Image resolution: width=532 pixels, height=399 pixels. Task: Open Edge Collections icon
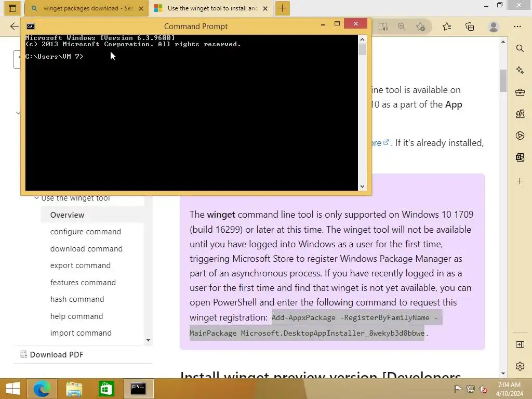coord(470,26)
